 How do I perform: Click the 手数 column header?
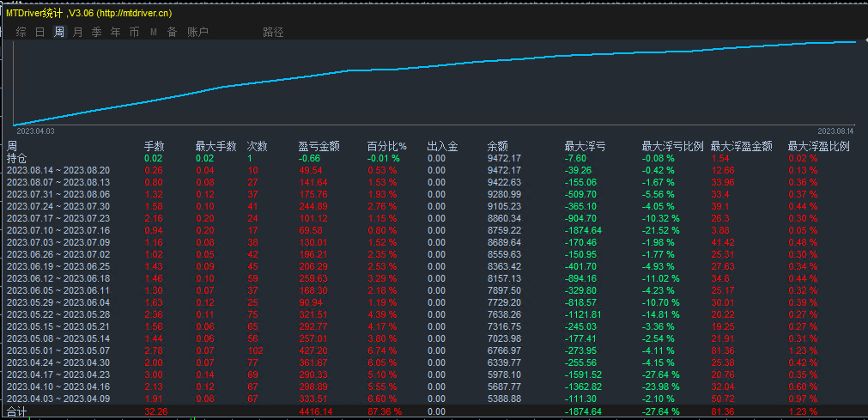click(x=155, y=146)
